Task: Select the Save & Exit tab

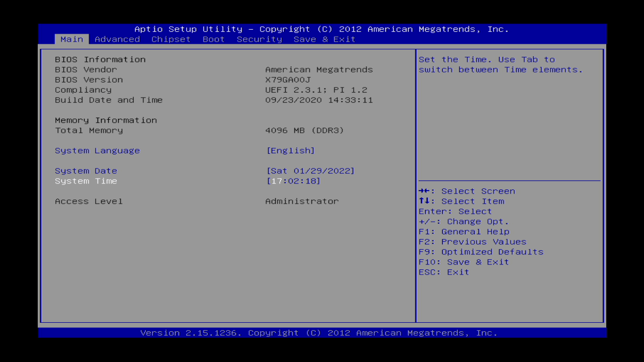Action: (325, 39)
